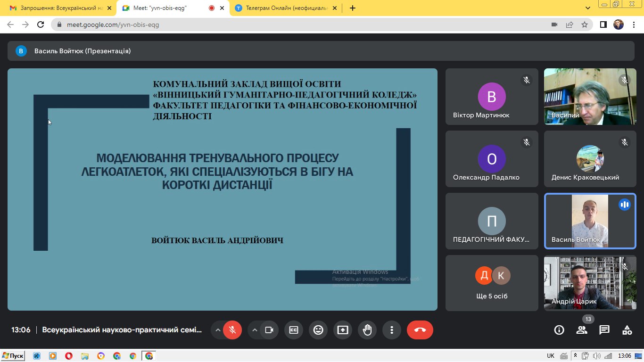The height and width of the screenshot is (362, 644).
Task: Expand audio settings arrow next to microphone
Action: (x=218, y=330)
